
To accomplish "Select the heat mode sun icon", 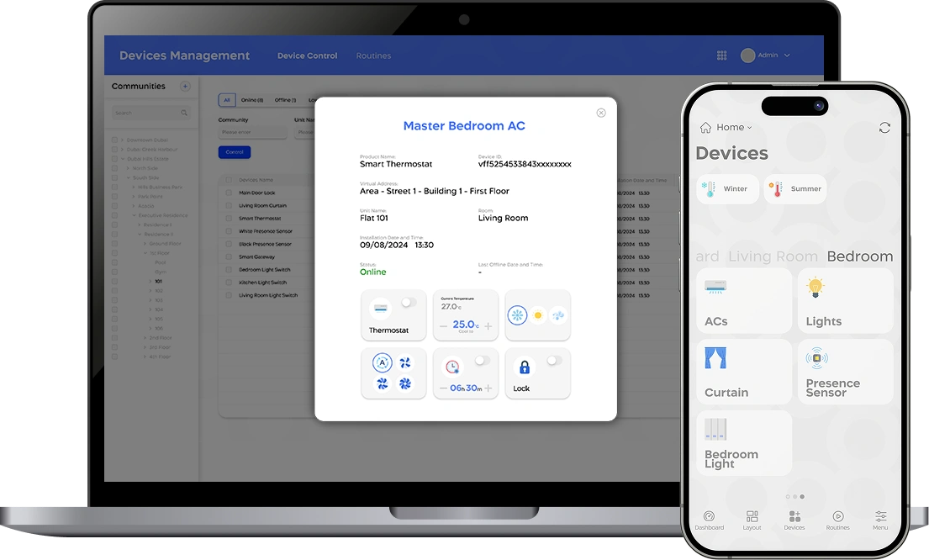I will click(538, 314).
